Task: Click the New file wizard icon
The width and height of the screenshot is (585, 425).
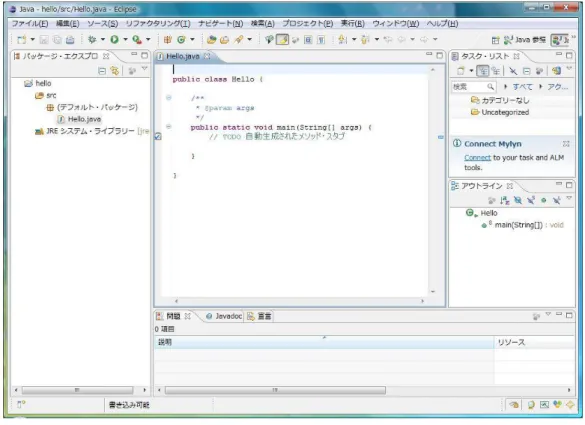Action: tap(22, 40)
